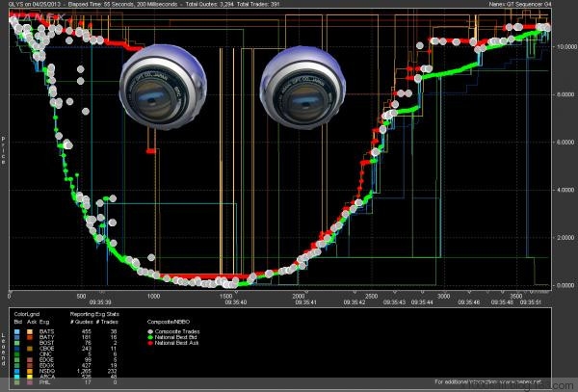Click the BATY ask color swatch

[x=30, y=337]
